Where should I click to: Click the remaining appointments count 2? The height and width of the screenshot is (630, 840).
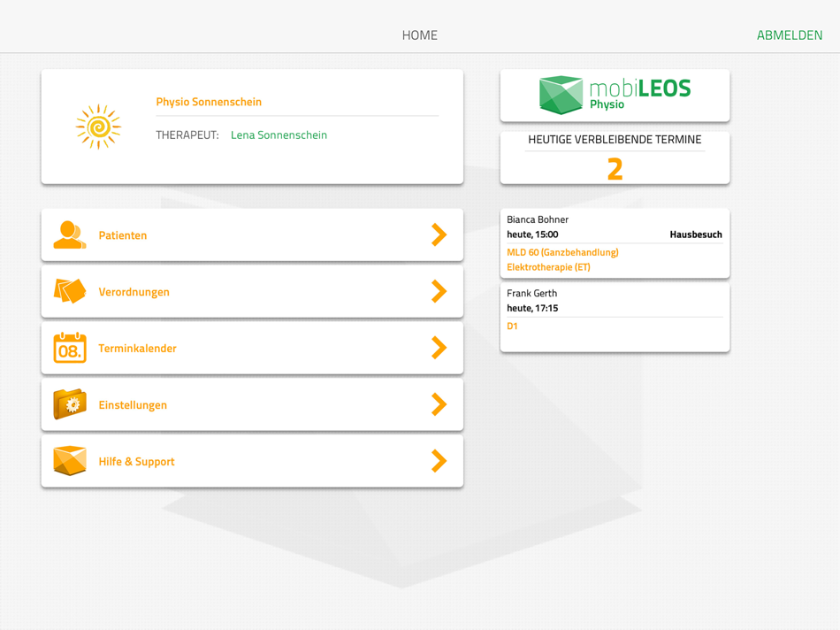point(615,169)
